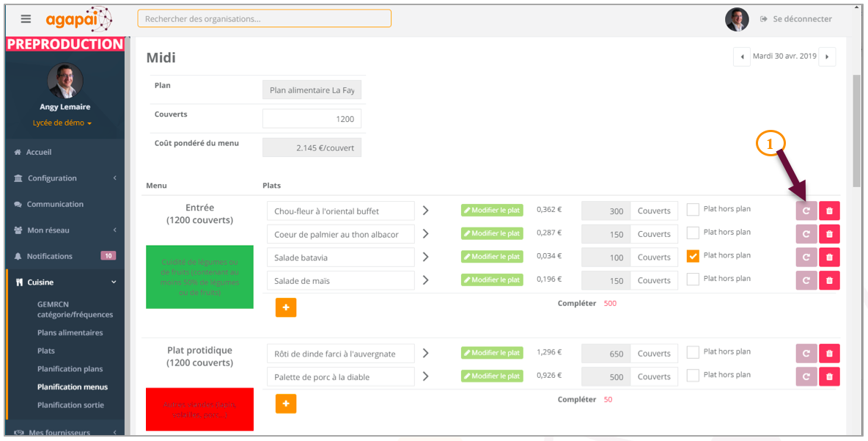Open the user avatar in top bar
The width and height of the screenshot is (868, 441).
[737, 19]
